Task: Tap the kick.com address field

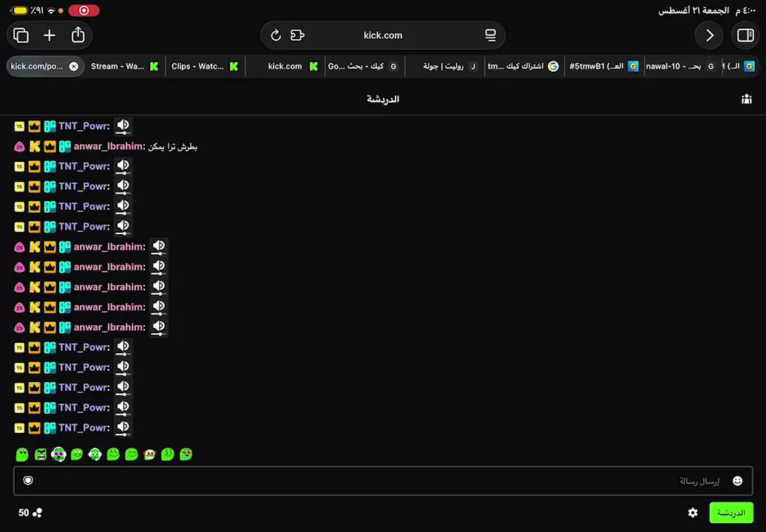Action: [382, 35]
